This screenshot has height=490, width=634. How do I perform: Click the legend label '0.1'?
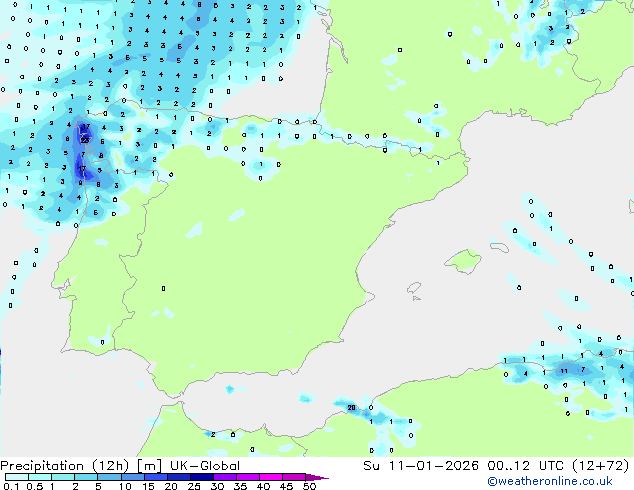coord(11,486)
